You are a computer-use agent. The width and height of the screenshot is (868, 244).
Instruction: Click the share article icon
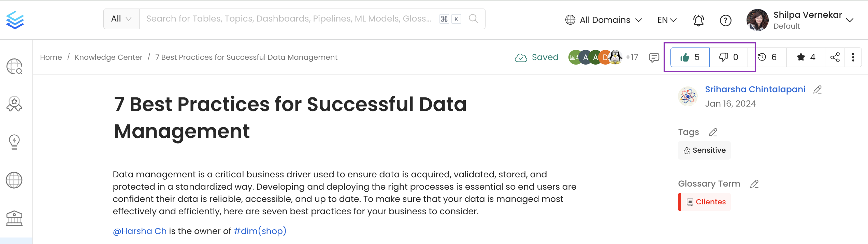(835, 57)
